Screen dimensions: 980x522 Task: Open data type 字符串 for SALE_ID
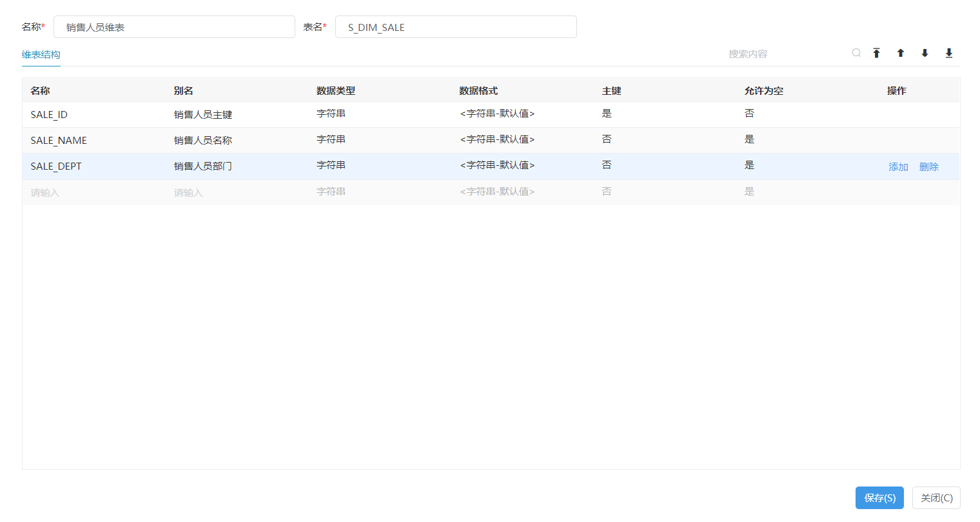(x=331, y=114)
